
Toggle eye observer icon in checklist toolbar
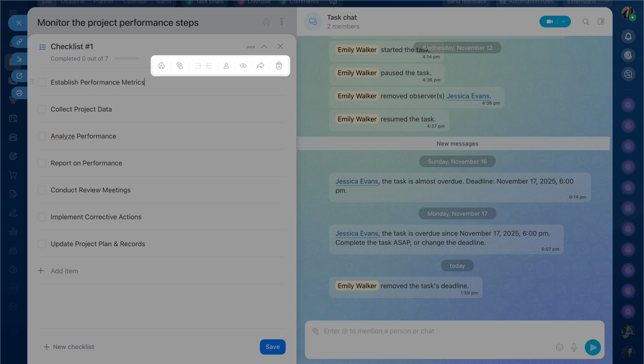(243, 65)
